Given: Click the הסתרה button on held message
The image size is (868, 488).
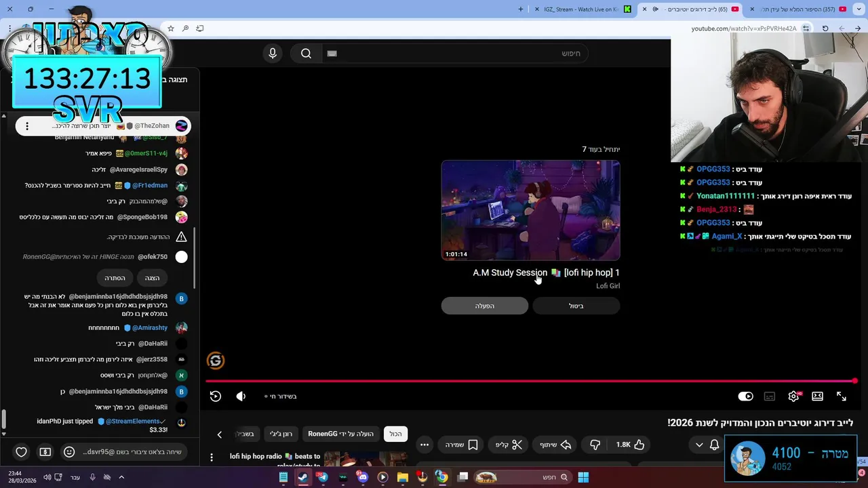Looking at the screenshot, I should coord(115,278).
